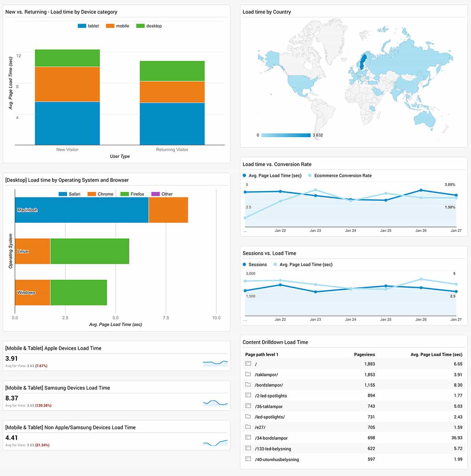The width and height of the screenshot is (471, 476).
Task: Open the /133-led-belysning page path link
Action: point(273,449)
